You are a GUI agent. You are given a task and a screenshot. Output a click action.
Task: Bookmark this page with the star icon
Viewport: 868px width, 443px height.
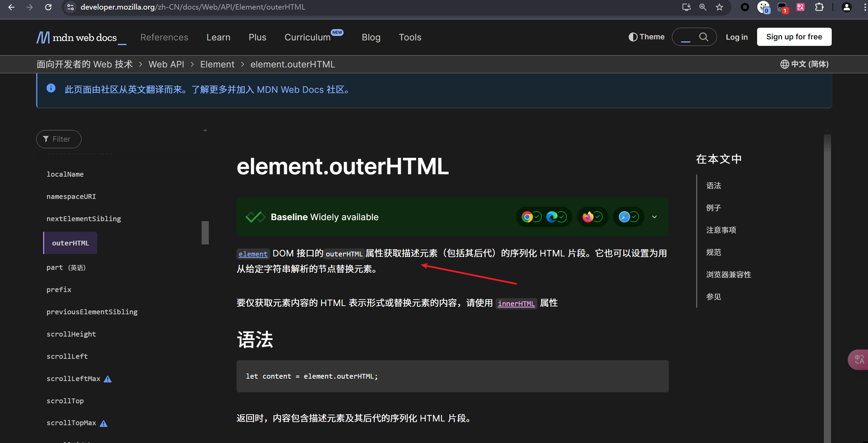coord(719,7)
